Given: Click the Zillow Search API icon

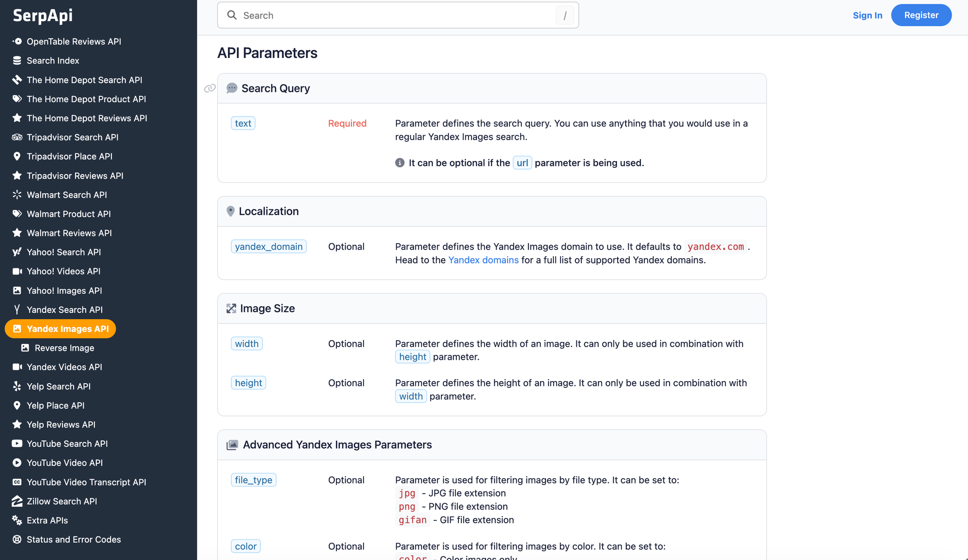Looking at the screenshot, I should (x=17, y=501).
